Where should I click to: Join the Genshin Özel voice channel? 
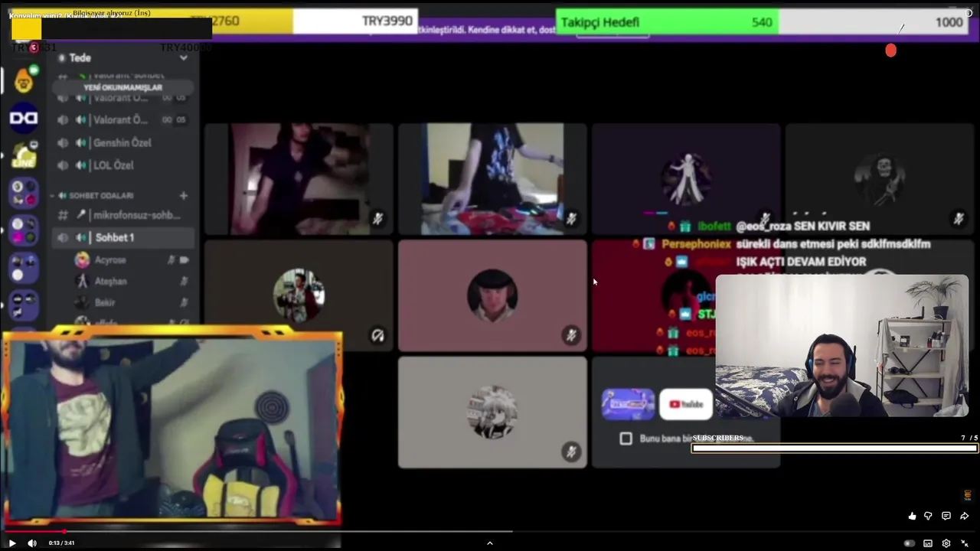click(x=122, y=142)
